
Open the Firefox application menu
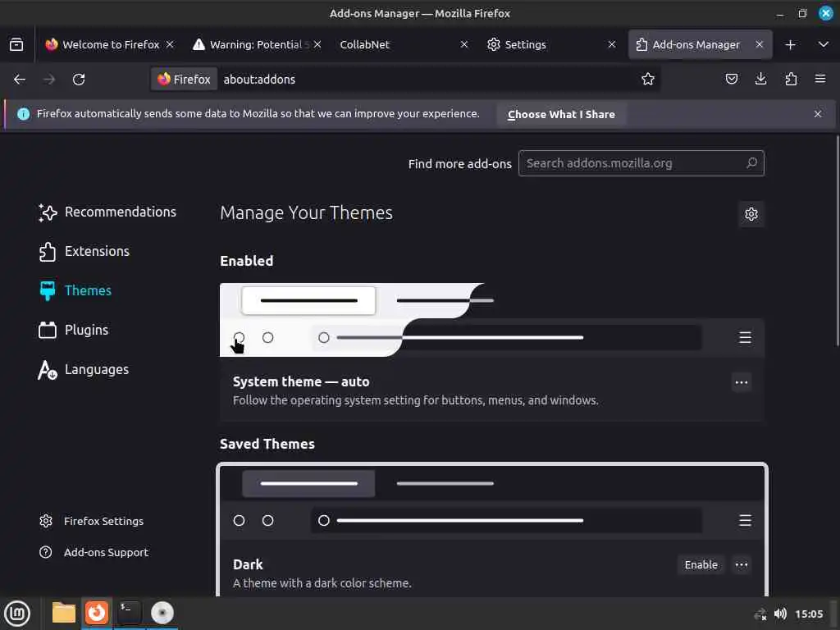[x=820, y=80]
